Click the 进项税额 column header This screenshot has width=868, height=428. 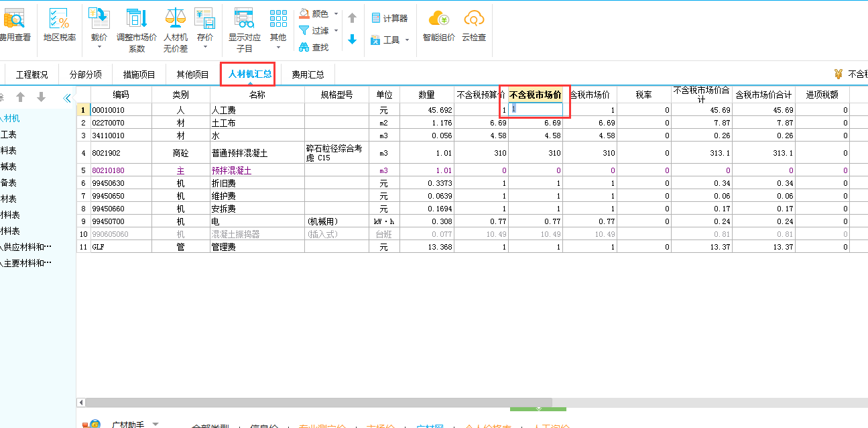click(822, 95)
